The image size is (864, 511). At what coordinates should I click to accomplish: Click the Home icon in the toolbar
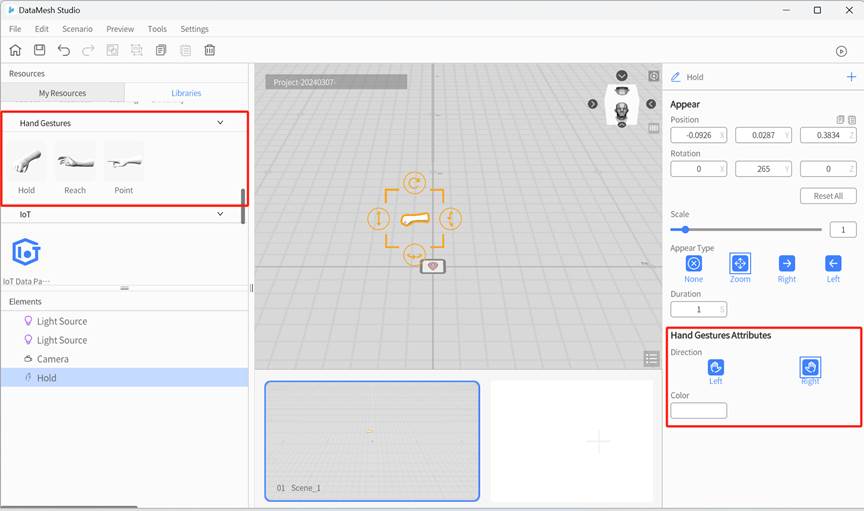click(15, 50)
